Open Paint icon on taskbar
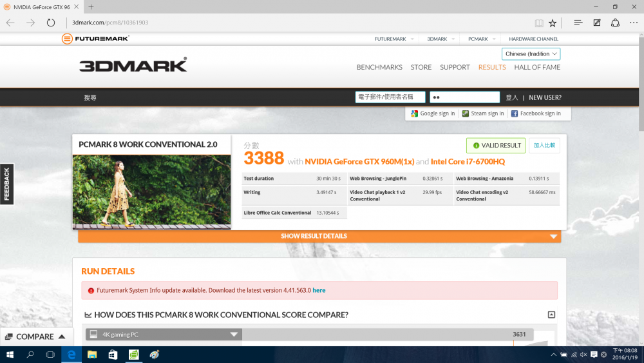The width and height of the screenshot is (644, 363). 155,355
